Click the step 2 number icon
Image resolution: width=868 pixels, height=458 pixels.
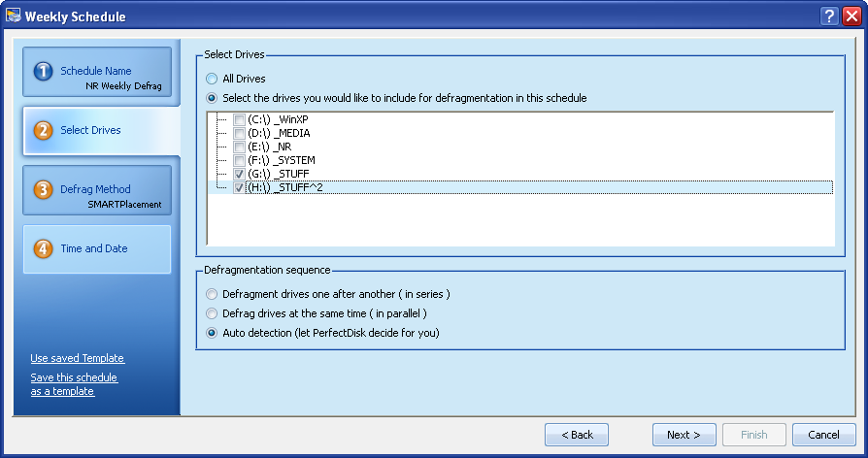tap(43, 131)
